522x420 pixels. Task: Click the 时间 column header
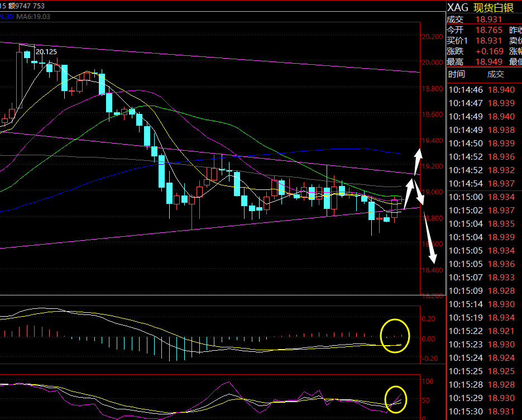[456, 74]
